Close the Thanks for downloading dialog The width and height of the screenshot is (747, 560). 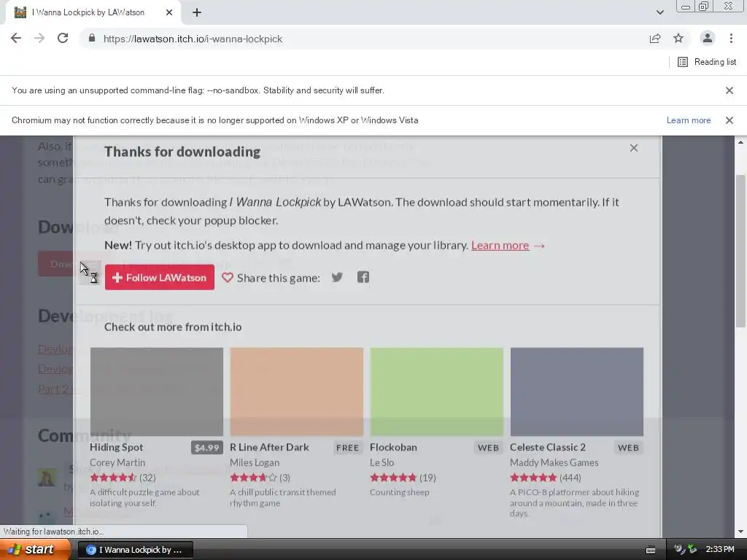point(634,148)
